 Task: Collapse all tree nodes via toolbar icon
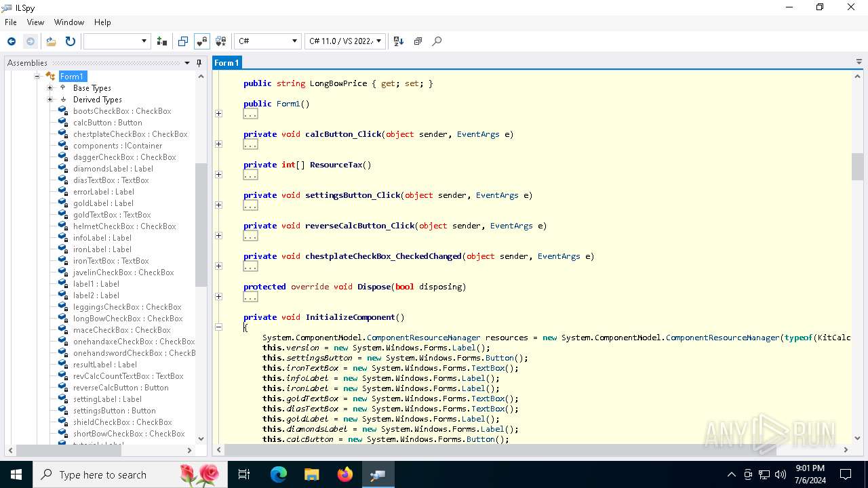(x=418, y=41)
